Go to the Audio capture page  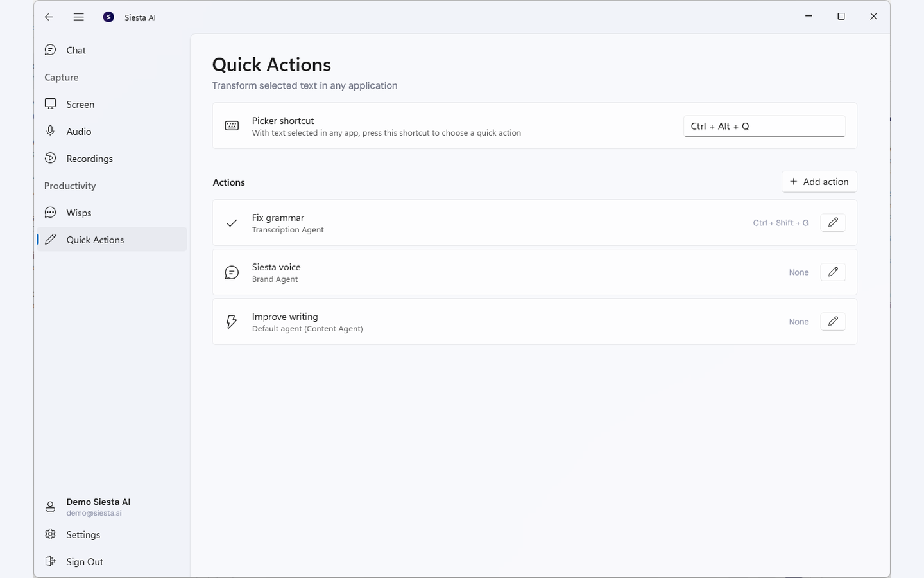pos(112,131)
